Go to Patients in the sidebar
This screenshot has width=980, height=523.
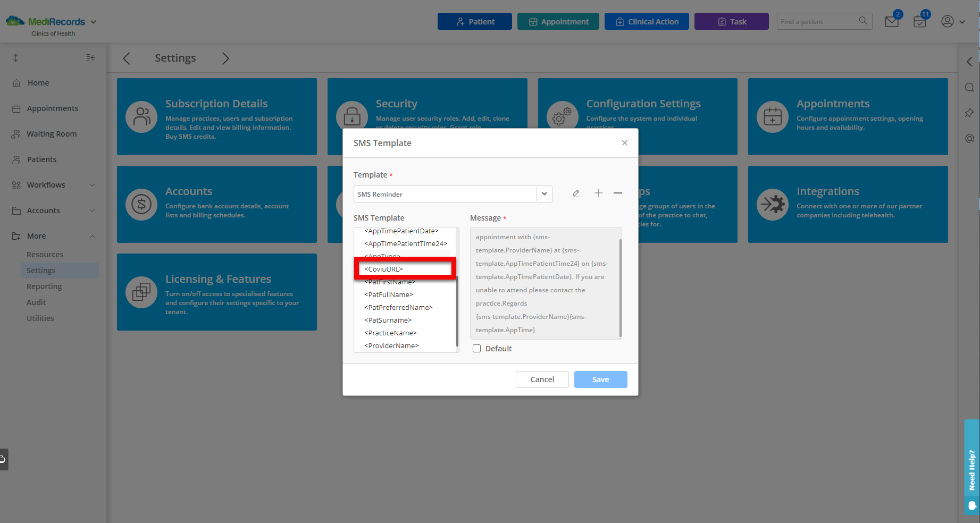click(x=41, y=159)
